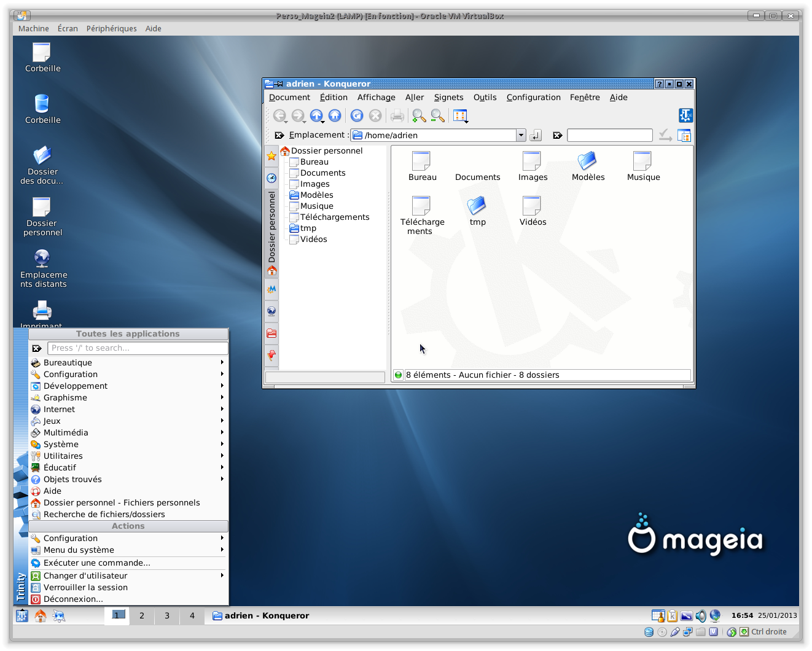This screenshot has height=651, width=812.
Task: Go back with Konqueror's Back arrow
Action: click(x=279, y=115)
